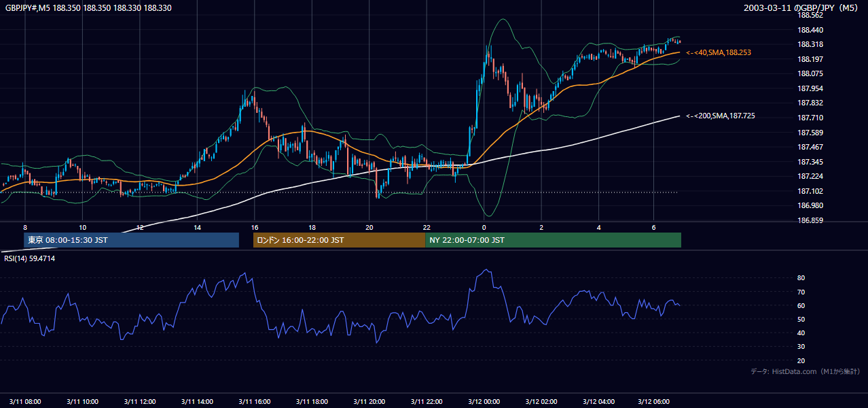Screen dimensions: 868x408
Task: Click the 3/11 12:00 date axis label
Action: click(139, 401)
